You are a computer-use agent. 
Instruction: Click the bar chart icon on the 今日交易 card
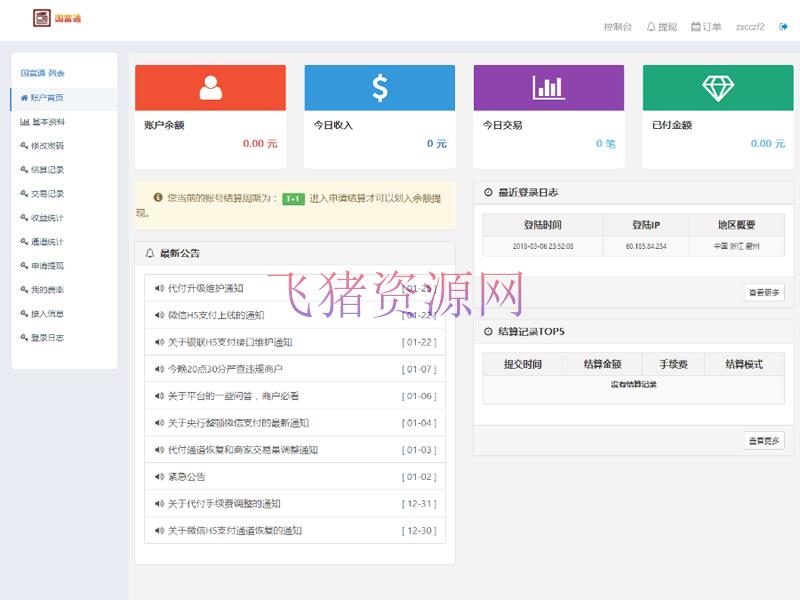[x=548, y=87]
